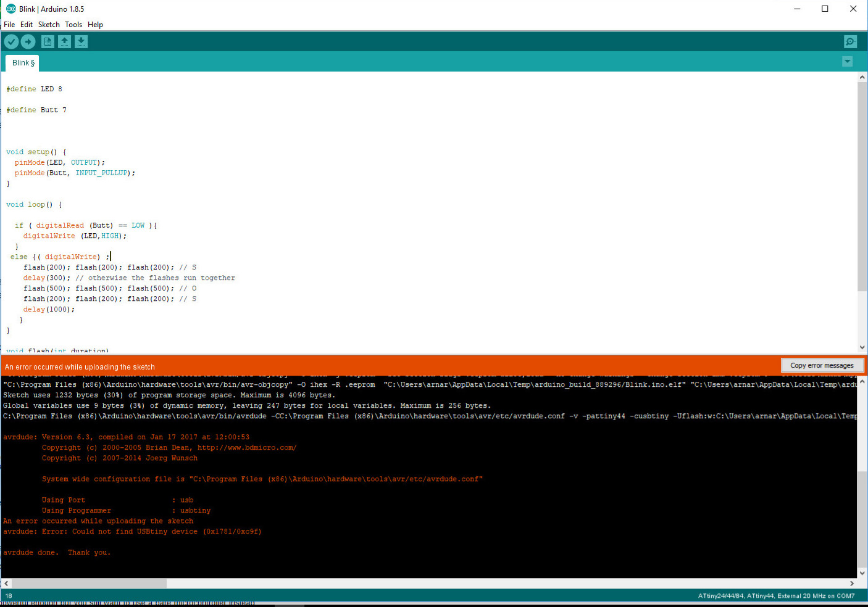Viewport: 868px width, 607px height.
Task: Open the Tools menu
Action: (73, 25)
